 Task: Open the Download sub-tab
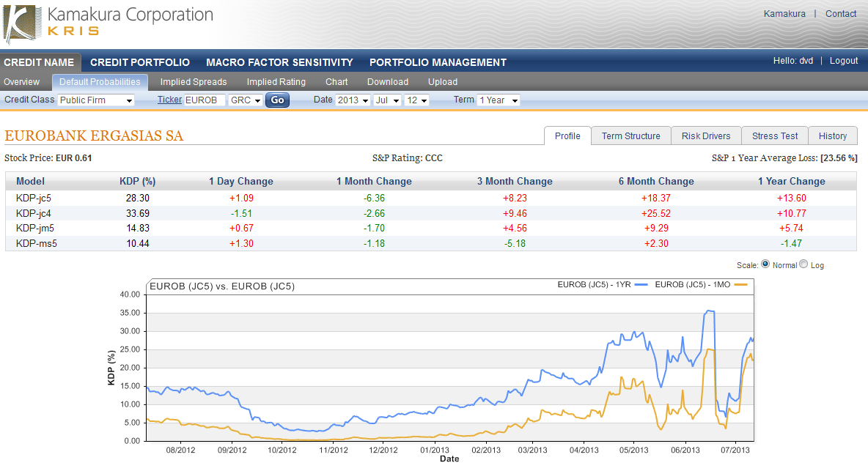[x=388, y=82]
